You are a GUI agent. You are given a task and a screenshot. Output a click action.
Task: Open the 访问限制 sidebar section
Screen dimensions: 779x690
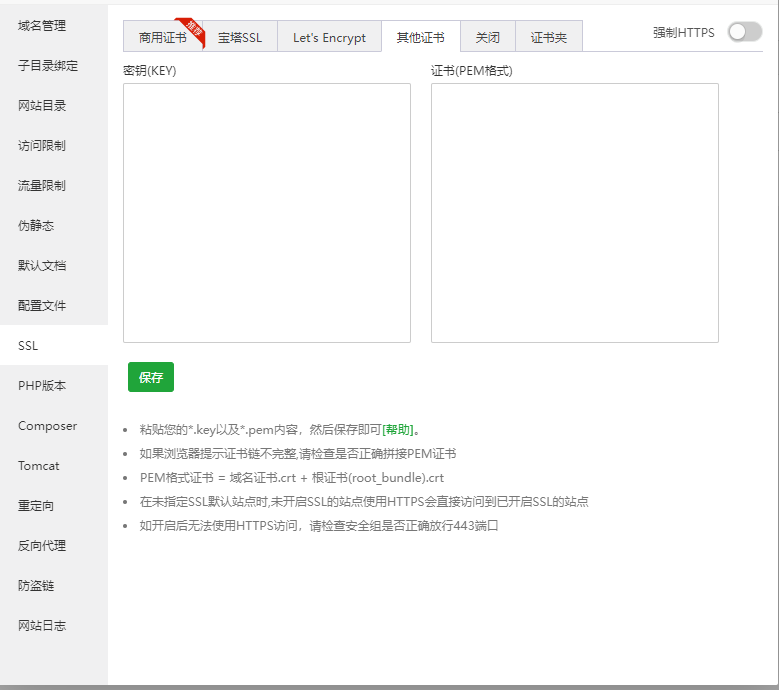54,146
